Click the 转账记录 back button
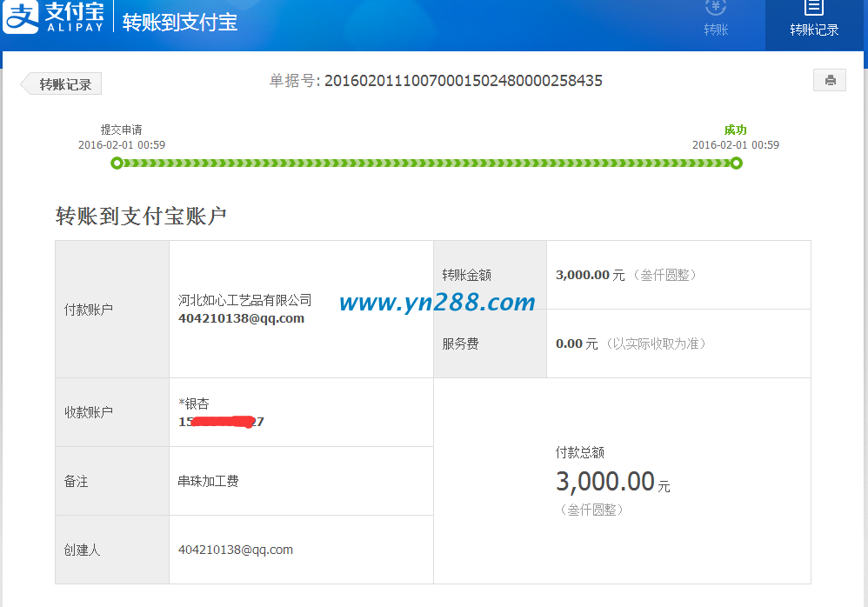The image size is (868, 607). [60, 83]
